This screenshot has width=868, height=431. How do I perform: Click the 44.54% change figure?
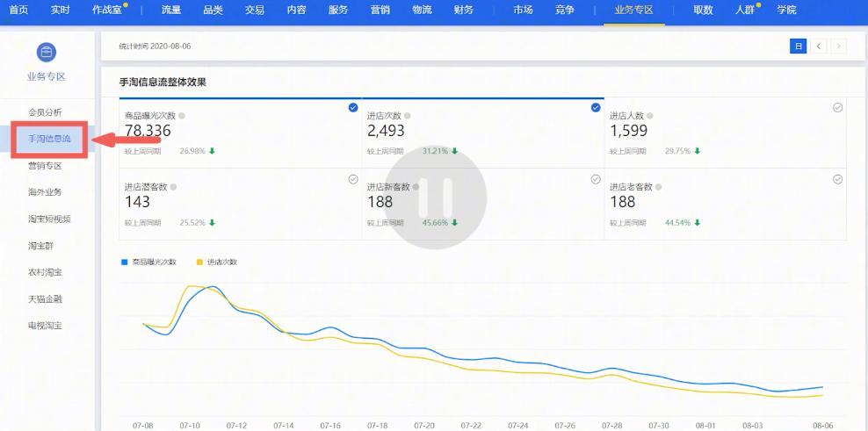click(677, 222)
